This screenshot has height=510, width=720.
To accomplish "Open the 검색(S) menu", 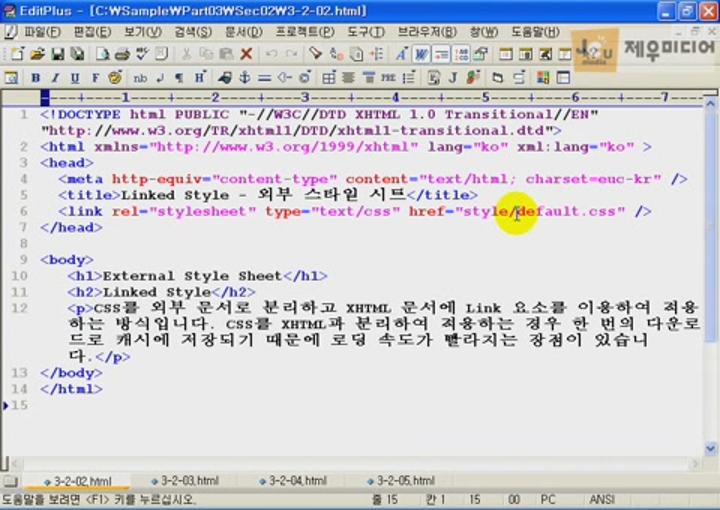I will pyautogui.click(x=193, y=32).
